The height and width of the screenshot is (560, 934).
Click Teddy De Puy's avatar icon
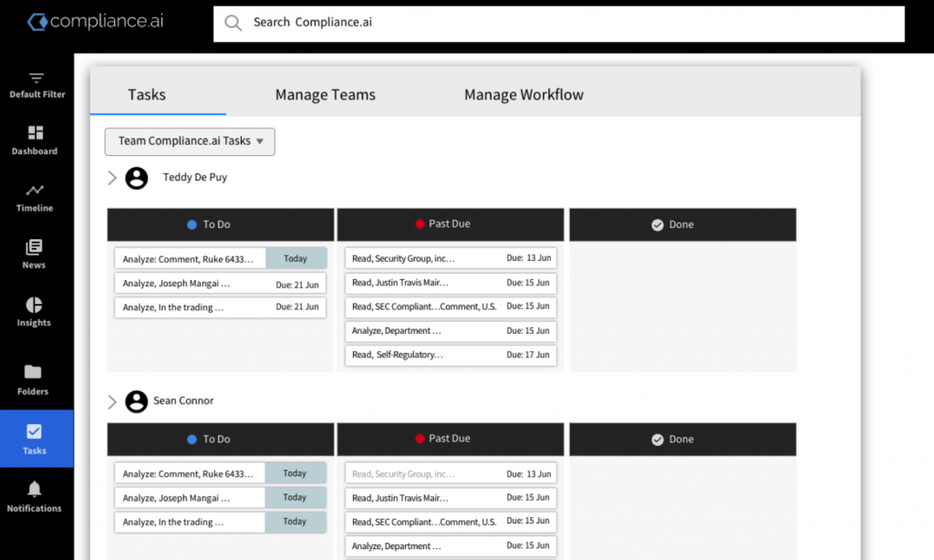(137, 178)
